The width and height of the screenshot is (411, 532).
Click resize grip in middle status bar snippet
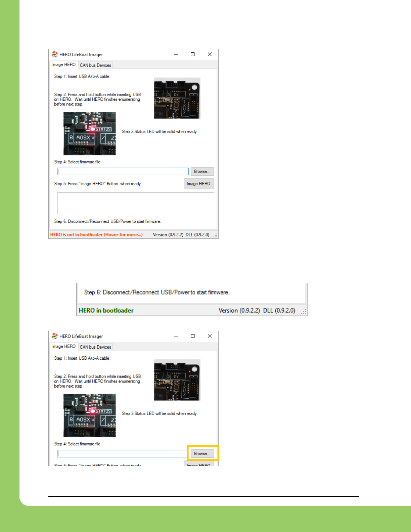(304, 312)
